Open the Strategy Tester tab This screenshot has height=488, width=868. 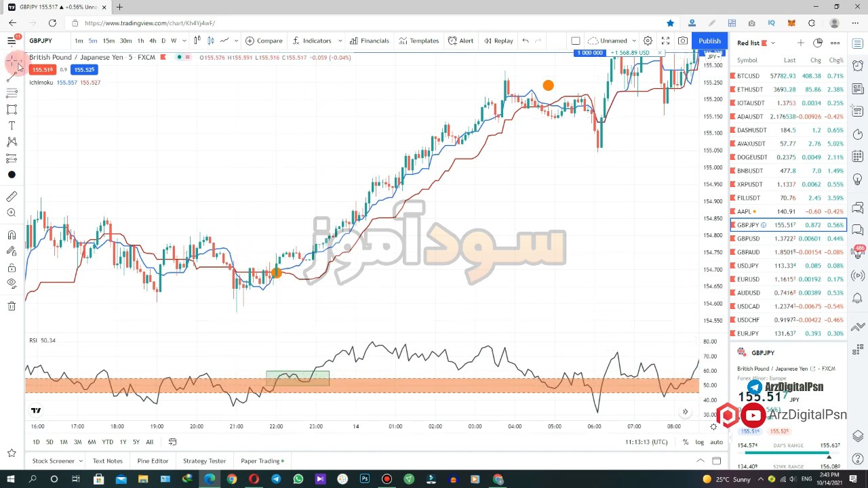(204, 461)
